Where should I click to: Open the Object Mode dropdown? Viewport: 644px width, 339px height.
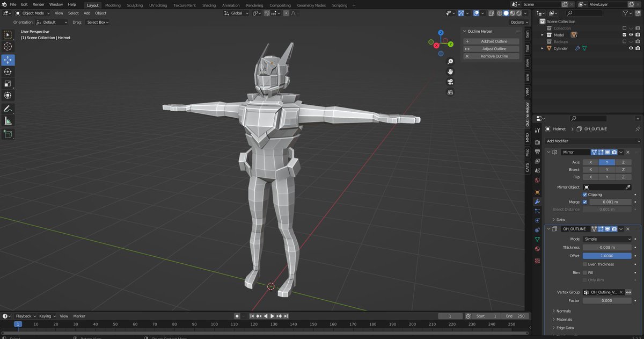(33, 13)
